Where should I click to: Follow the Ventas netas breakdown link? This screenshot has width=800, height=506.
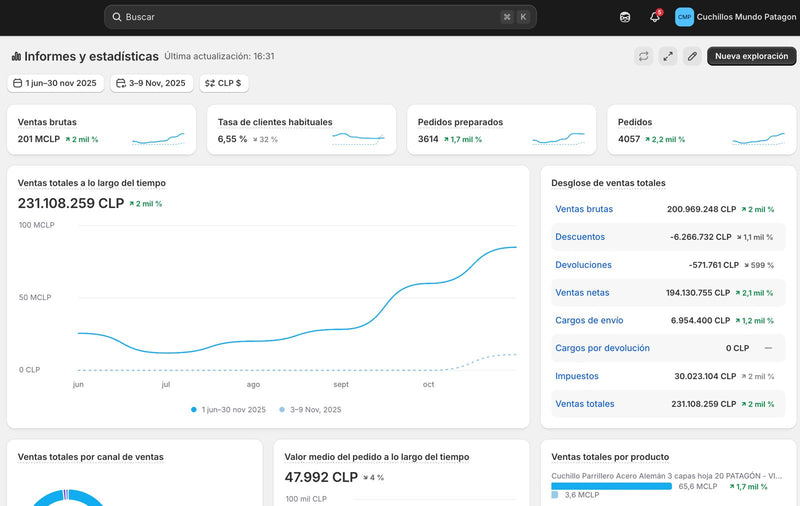(x=582, y=293)
